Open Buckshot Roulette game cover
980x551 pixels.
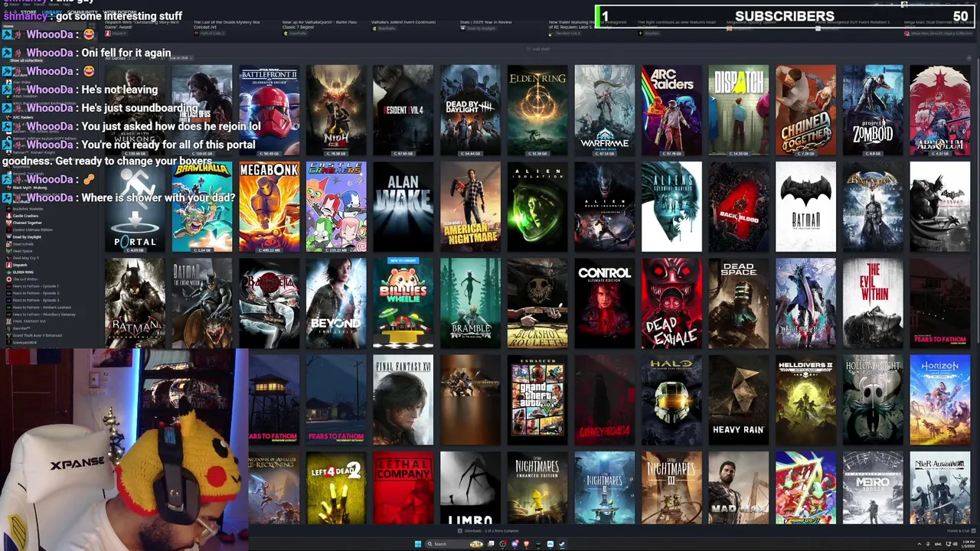point(537,303)
